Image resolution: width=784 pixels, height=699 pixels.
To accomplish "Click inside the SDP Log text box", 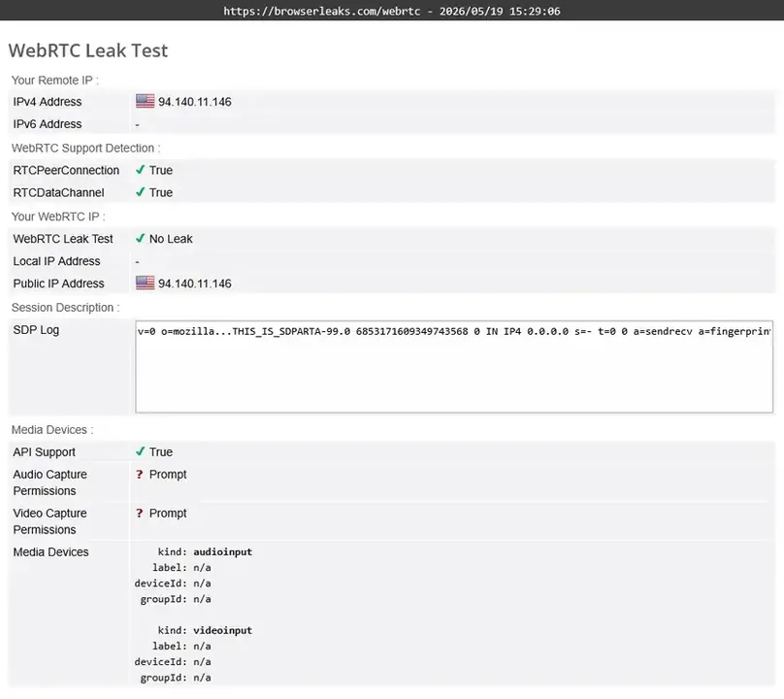I will (454, 367).
